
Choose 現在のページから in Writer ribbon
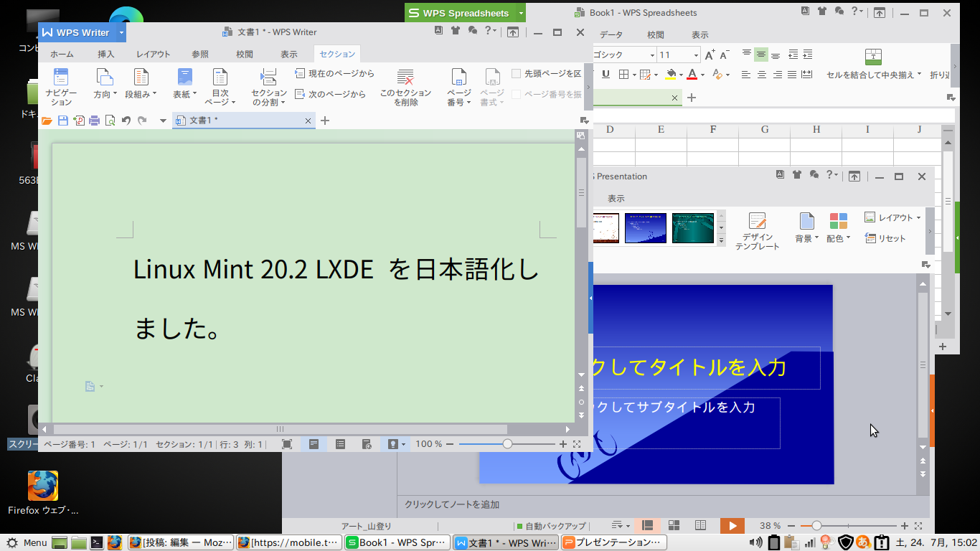click(x=335, y=74)
